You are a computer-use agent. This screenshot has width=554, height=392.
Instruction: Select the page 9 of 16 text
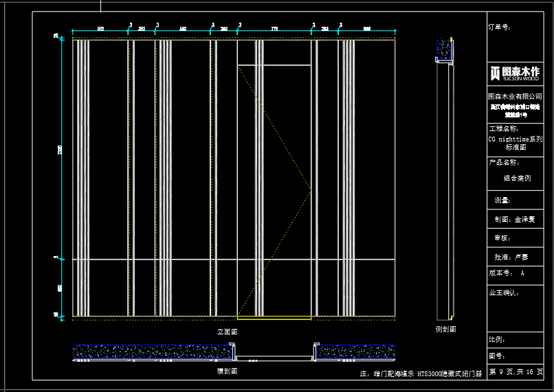516,372
